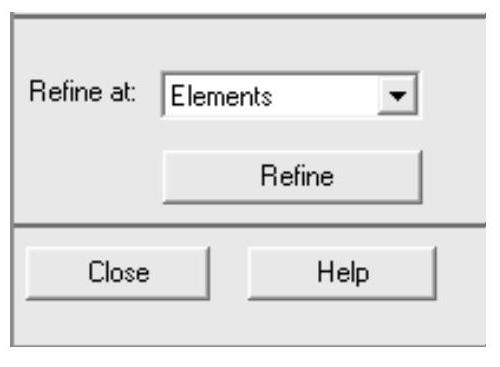Apply refinement at Elements via Refine
The image size is (500, 367).
292,177
